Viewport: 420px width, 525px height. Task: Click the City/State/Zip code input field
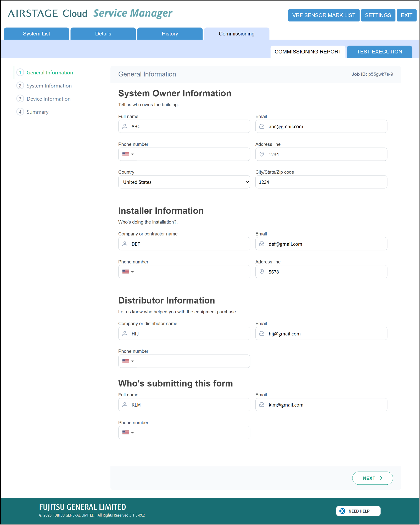321,182
